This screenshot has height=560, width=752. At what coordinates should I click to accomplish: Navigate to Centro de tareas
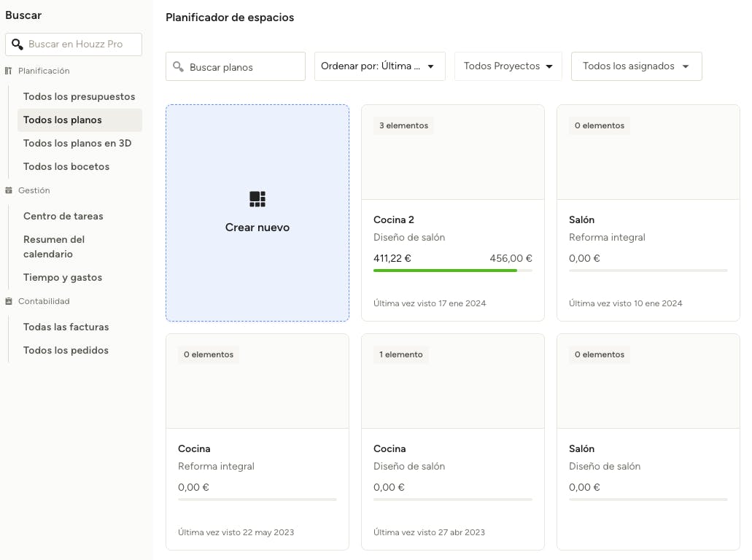pos(63,216)
